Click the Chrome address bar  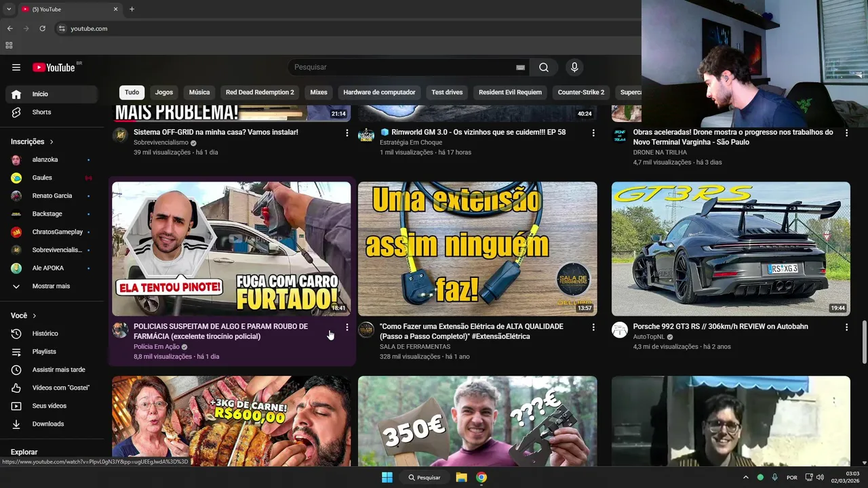[346, 28]
